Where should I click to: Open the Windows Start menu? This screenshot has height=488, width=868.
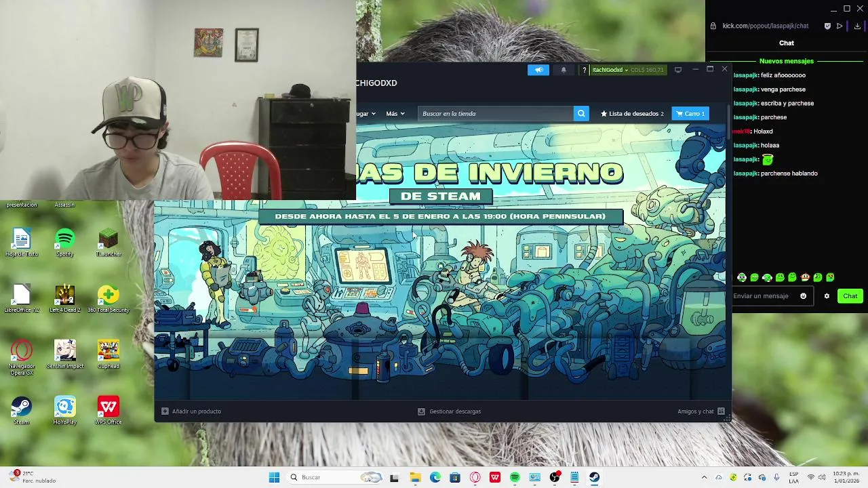click(x=274, y=477)
